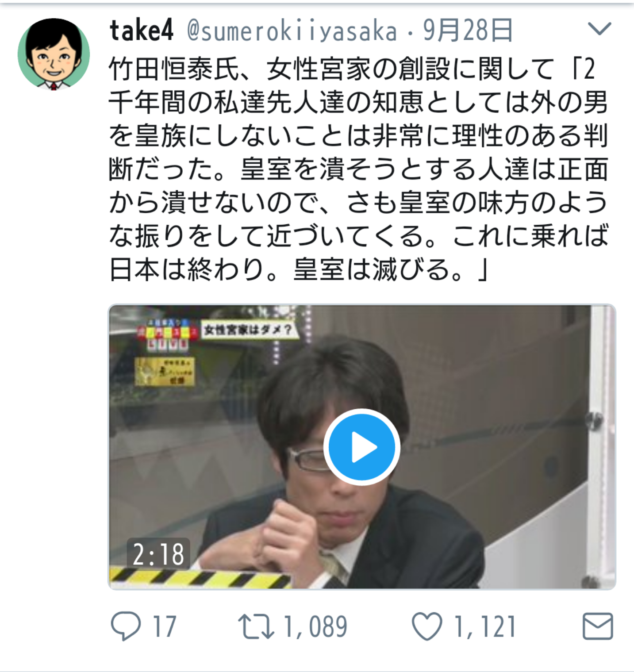Open the take4 display name link
The height and width of the screenshot is (672, 634).
[x=142, y=31]
